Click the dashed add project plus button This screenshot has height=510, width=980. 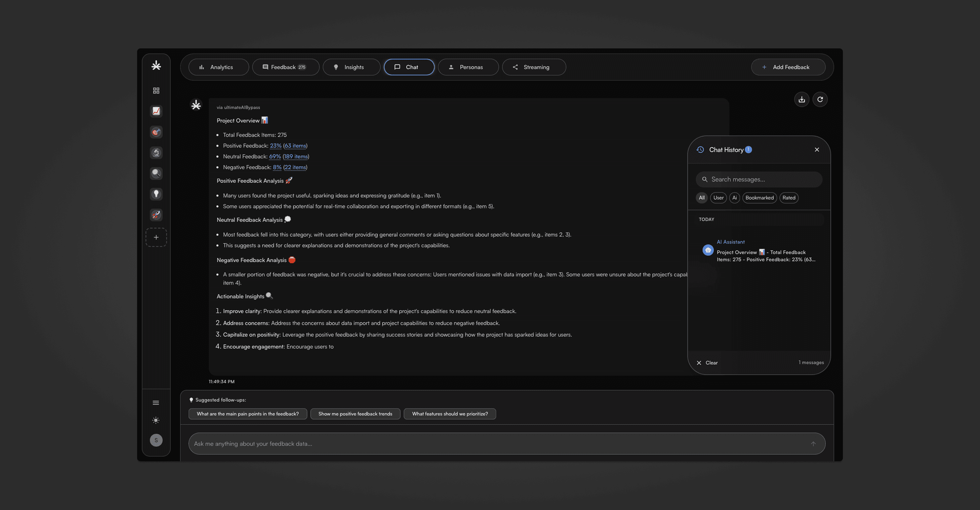(156, 237)
